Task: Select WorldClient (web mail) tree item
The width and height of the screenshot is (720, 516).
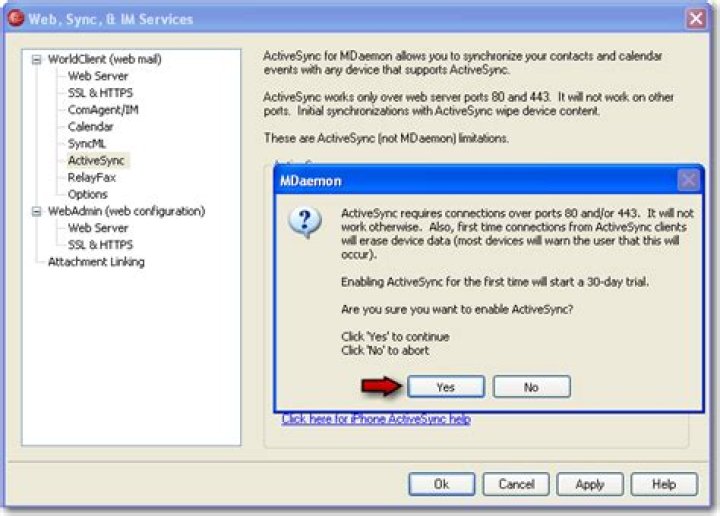Action: 105,59
